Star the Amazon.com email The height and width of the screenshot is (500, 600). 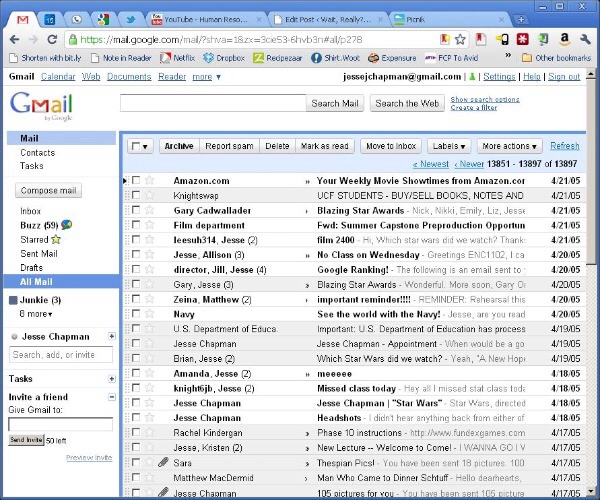click(x=150, y=181)
